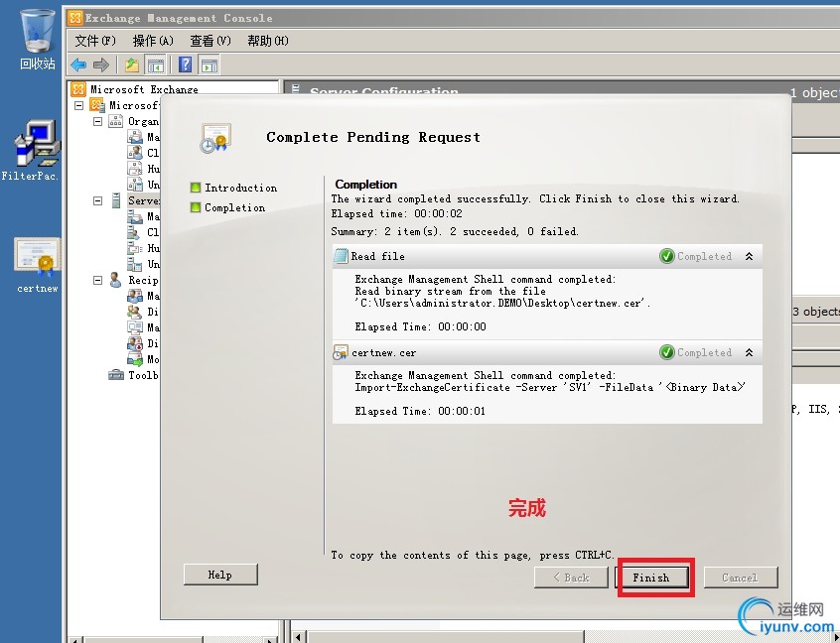Click the Help button in the wizard

(x=220, y=575)
